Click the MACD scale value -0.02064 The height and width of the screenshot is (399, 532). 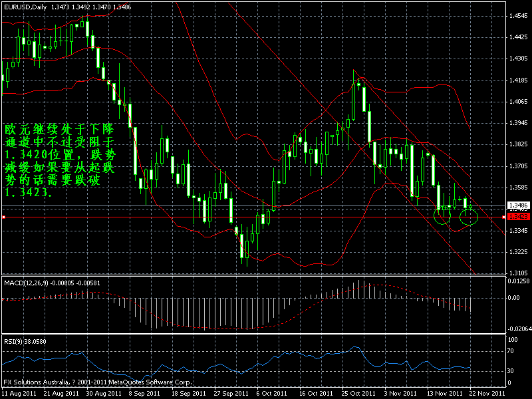(x=519, y=329)
